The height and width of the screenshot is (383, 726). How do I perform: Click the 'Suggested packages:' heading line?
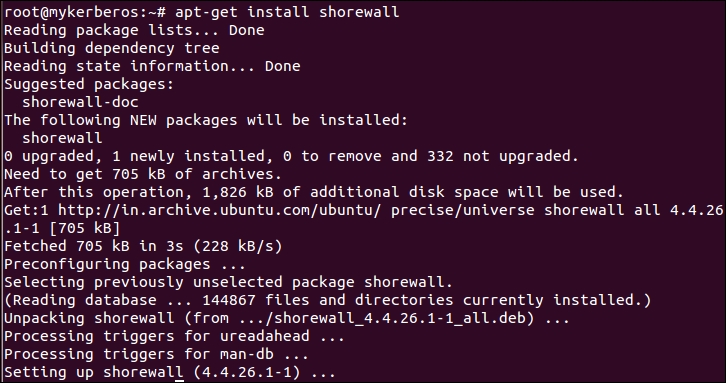click(x=89, y=84)
